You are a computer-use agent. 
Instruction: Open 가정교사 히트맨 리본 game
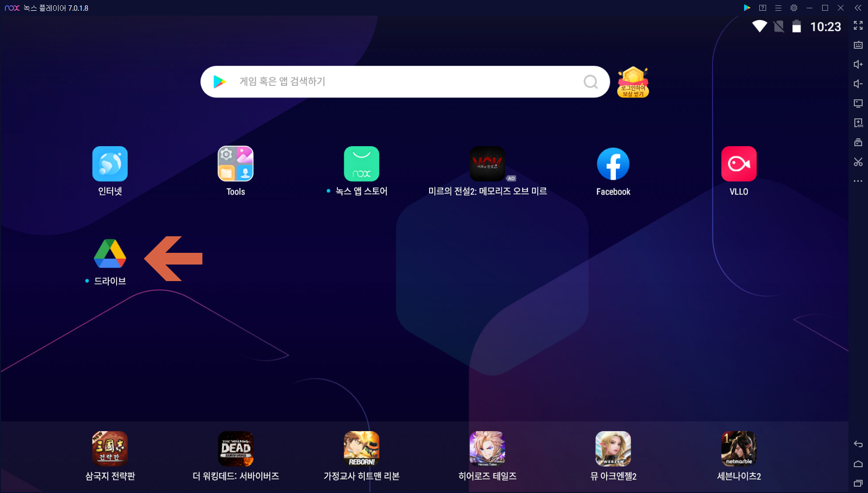click(x=361, y=449)
